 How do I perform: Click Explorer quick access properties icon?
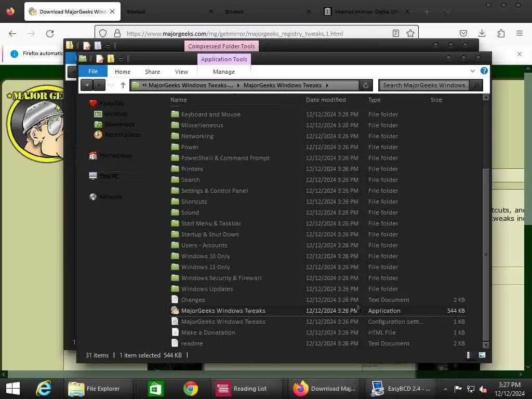(x=99, y=59)
